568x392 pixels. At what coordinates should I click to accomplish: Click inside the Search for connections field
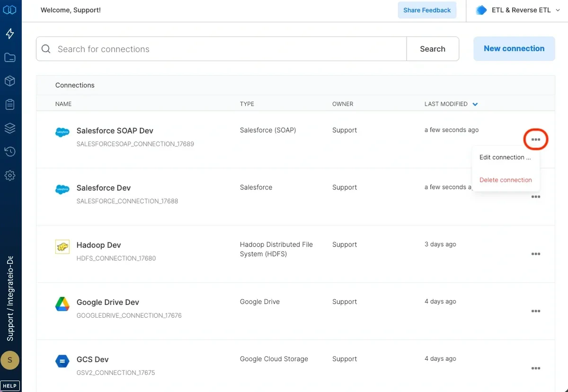pos(189,49)
